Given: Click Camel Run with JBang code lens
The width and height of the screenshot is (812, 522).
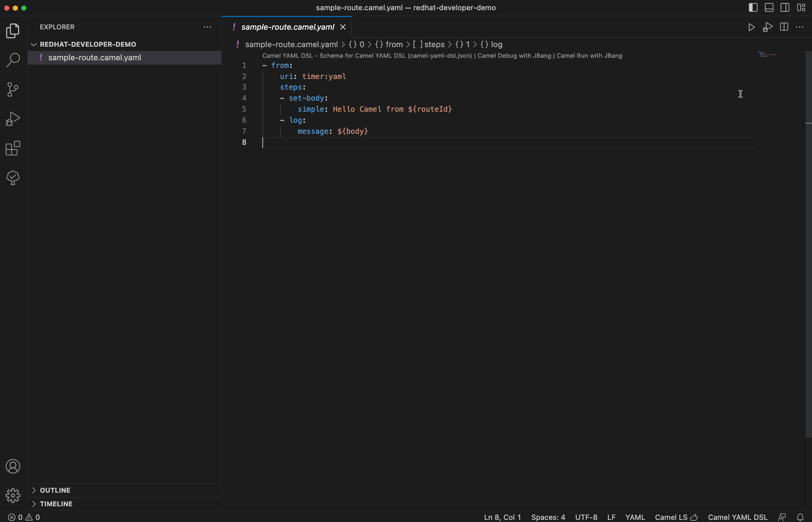Looking at the screenshot, I should click(590, 56).
